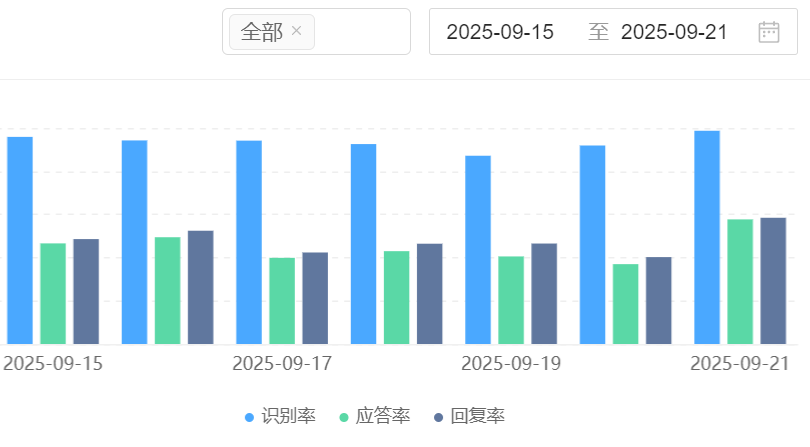This screenshot has height=447, width=810.
Task: Click the 2025-09-17 x-axis label
Action: click(281, 363)
